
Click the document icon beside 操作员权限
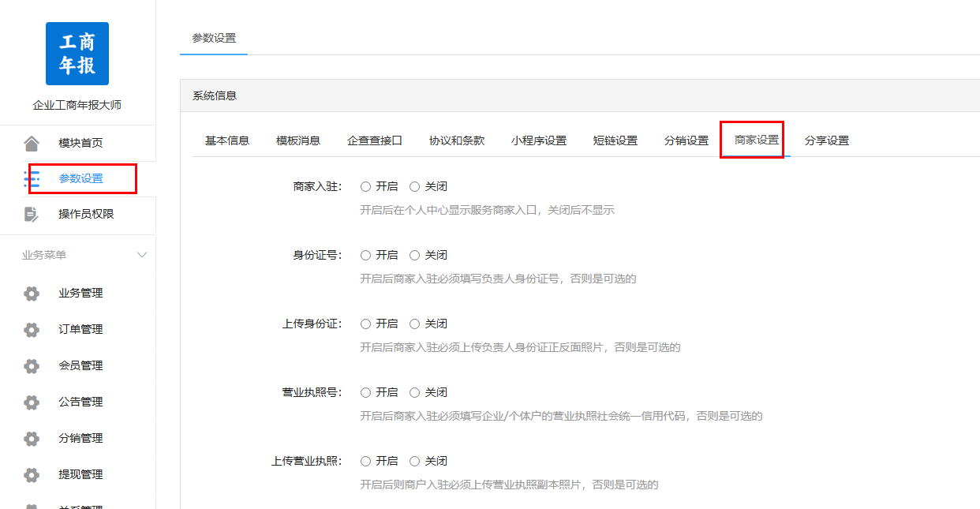32,214
